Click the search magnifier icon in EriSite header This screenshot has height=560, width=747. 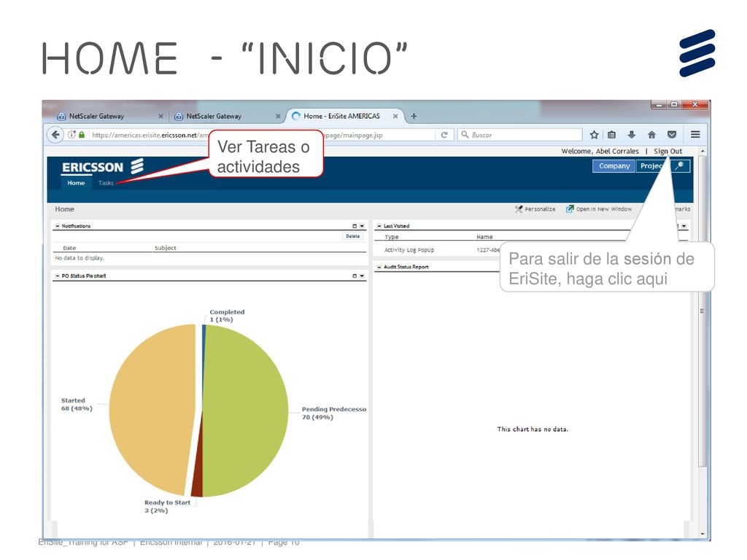tap(680, 166)
